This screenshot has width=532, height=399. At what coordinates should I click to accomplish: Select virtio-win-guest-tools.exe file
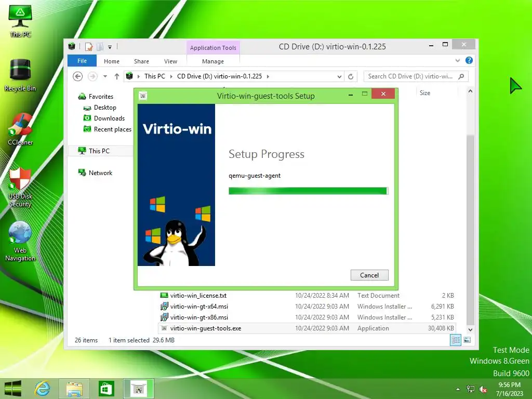[x=307, y=328]
